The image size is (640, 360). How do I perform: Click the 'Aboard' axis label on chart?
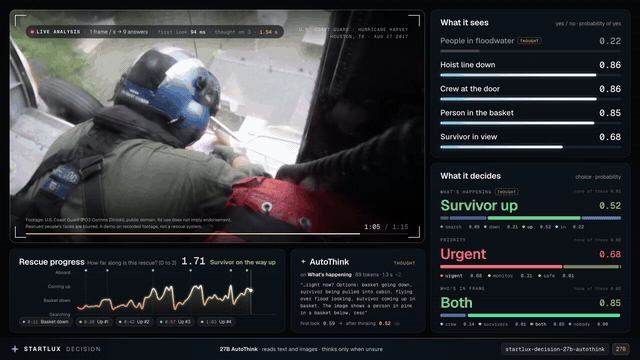pos(62,273)
